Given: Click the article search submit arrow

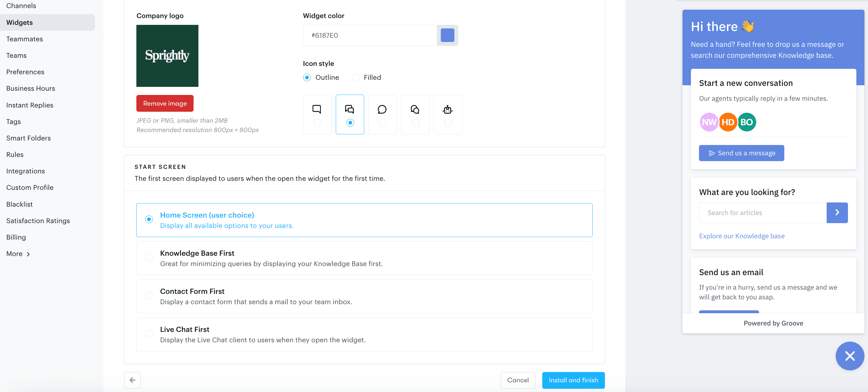Looking at the screenshot, I should point(837,212).
